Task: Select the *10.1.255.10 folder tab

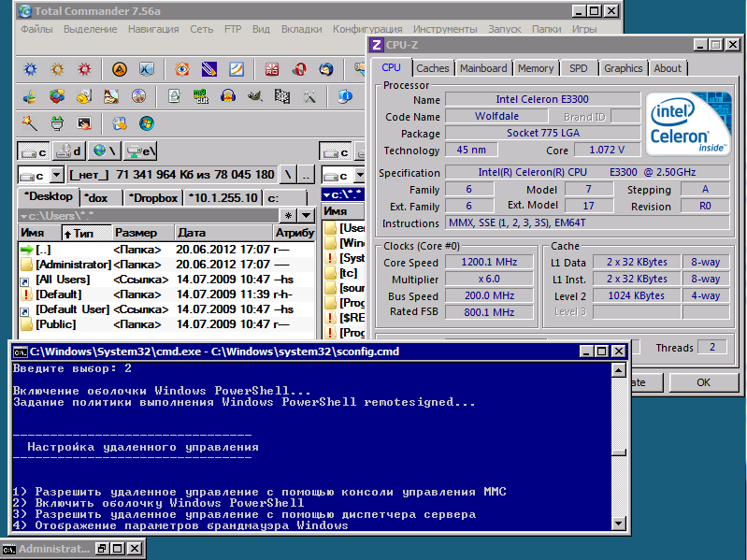Action: 223,198
